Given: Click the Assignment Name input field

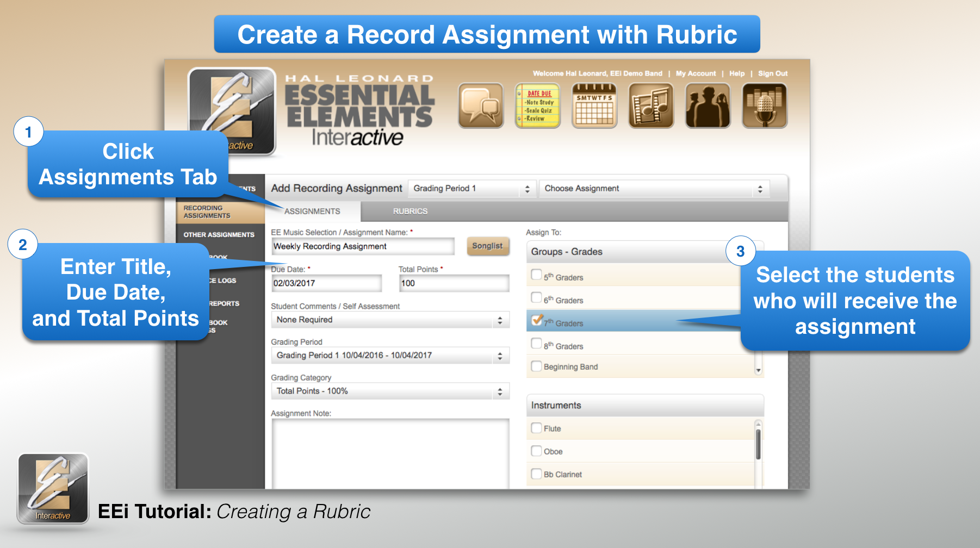Looking at the screenshot, I should pyautogui.click(x=363, y=246).
